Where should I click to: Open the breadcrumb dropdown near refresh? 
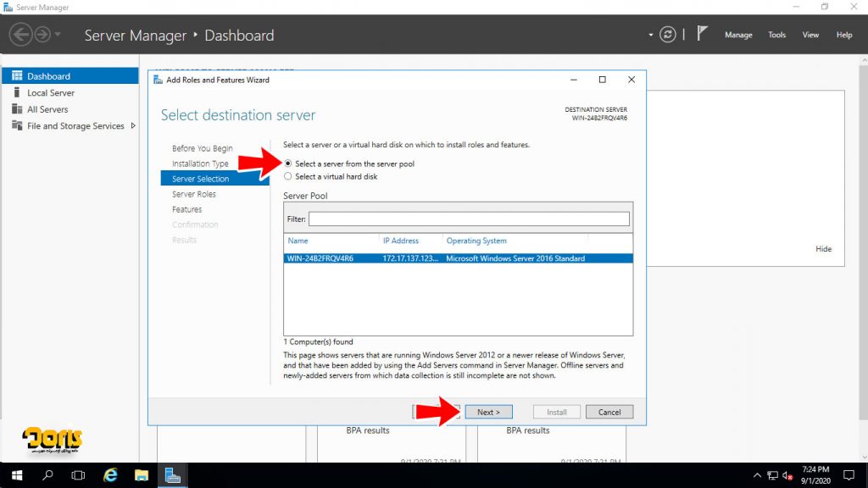click(x=650, y=35)
